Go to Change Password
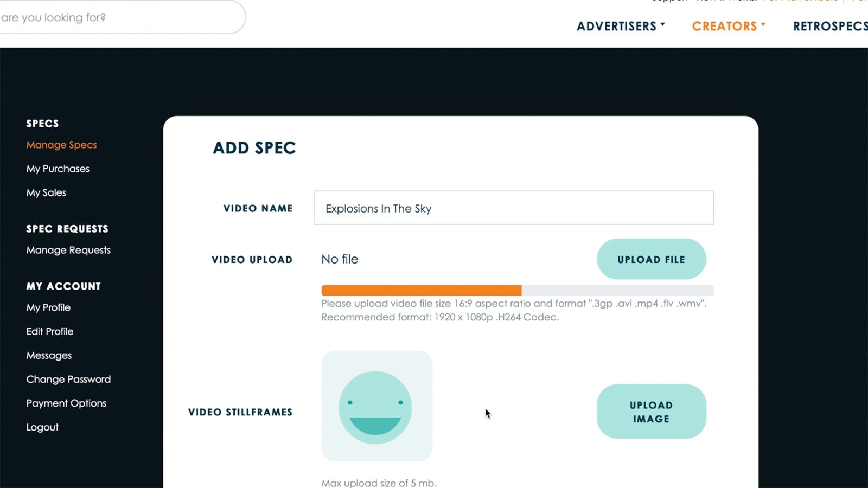This screenshot has width=868, height=488. click(68, 379)
